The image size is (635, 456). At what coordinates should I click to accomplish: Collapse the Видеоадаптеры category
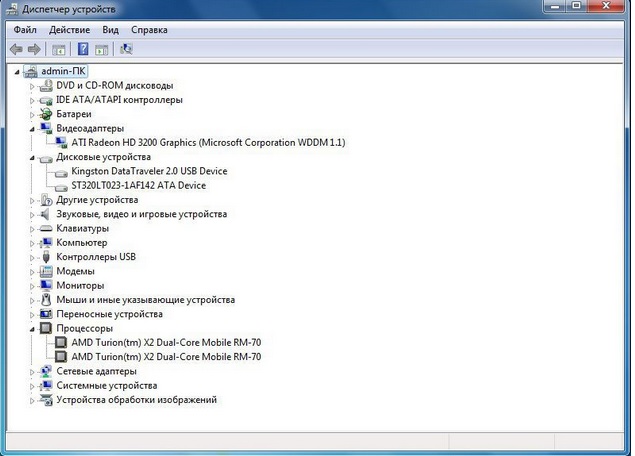(x=33, y=129)
